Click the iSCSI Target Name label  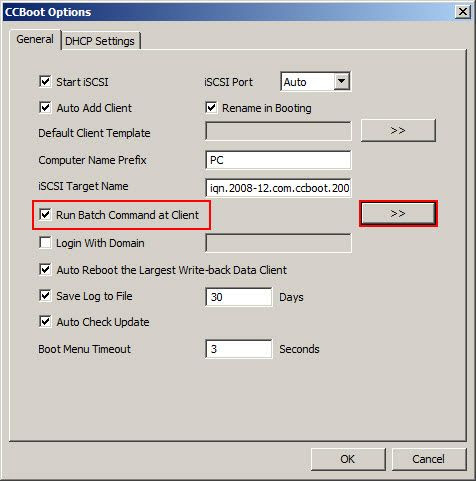click(83, 186)
